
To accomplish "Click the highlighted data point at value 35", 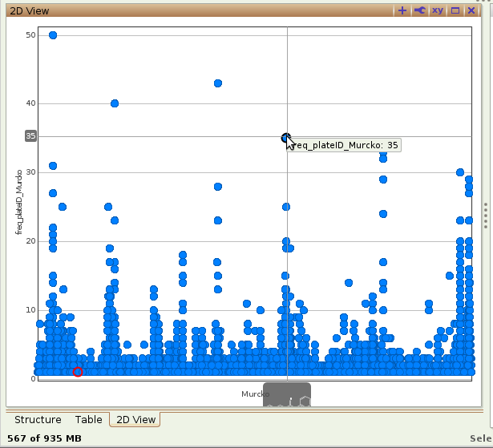I will [x=285, y=138].
